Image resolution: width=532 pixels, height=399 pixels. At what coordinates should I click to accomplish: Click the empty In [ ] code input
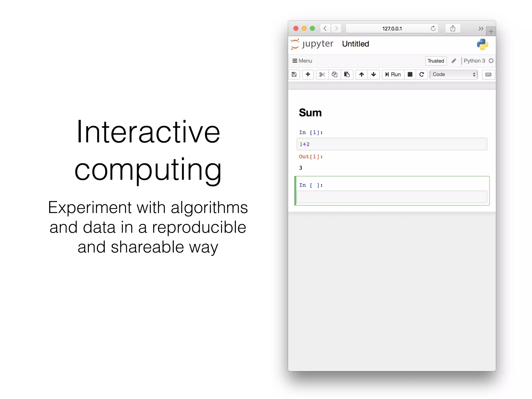[x=392, y=197]
